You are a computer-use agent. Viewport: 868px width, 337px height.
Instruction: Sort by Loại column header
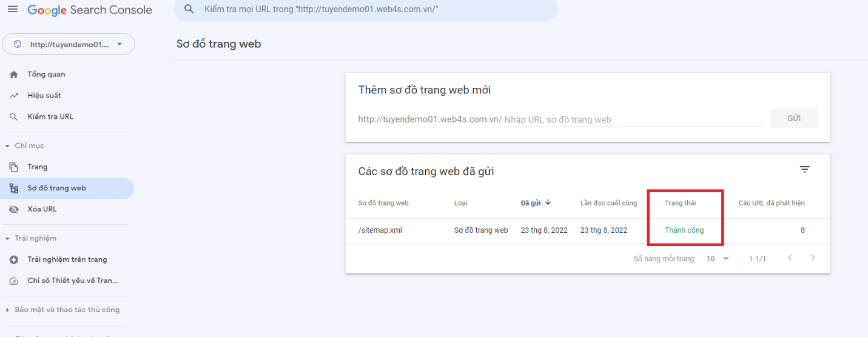coord(461,203)
